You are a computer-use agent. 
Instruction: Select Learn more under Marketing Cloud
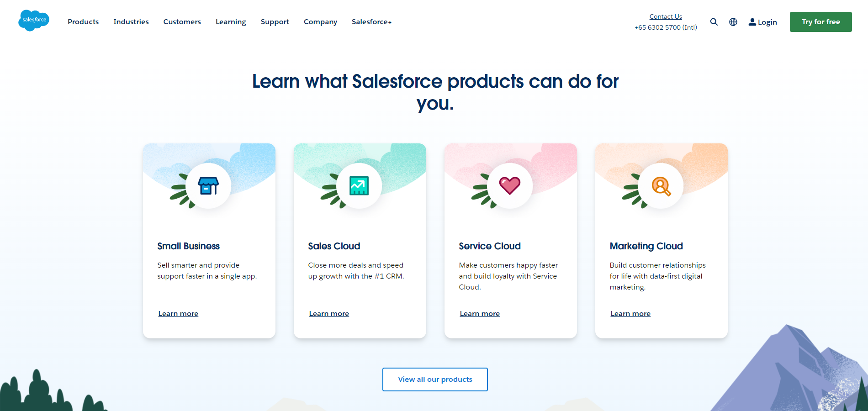tap(630, 313)
